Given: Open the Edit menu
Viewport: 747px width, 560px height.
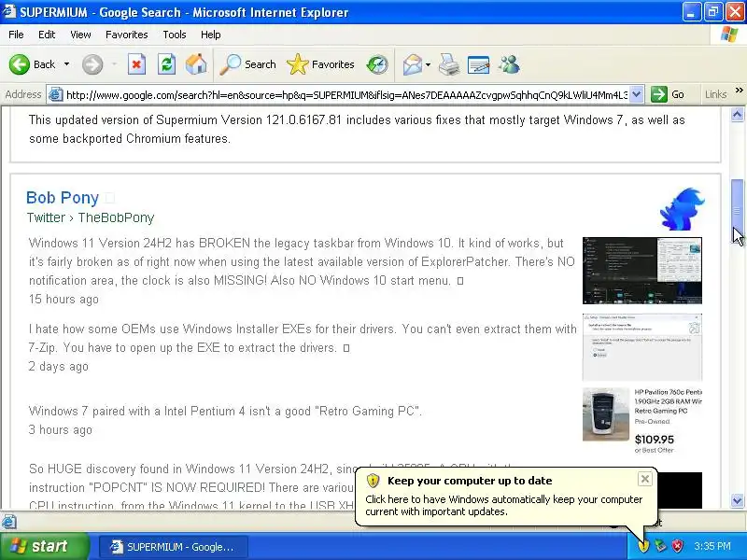Looking at the screenshot, I should tap(46, 35).
